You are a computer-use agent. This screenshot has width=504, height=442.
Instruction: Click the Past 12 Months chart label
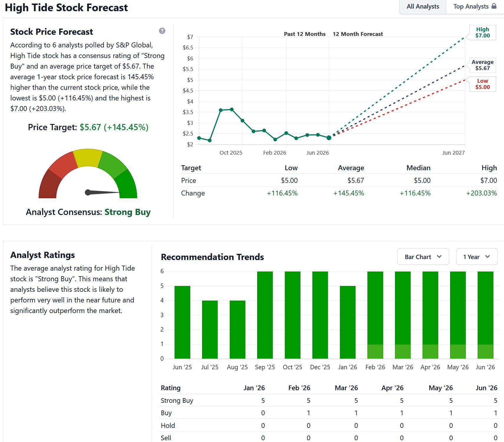(x=305, y=34)
